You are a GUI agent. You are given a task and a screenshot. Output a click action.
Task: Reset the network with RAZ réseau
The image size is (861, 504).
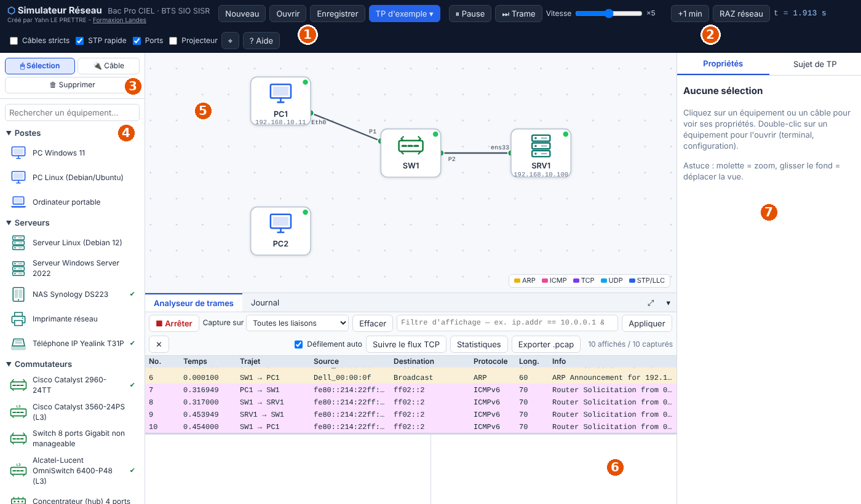(x=741, y=14)
